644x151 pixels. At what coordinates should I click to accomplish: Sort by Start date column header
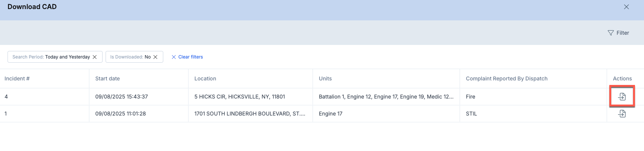107,79
